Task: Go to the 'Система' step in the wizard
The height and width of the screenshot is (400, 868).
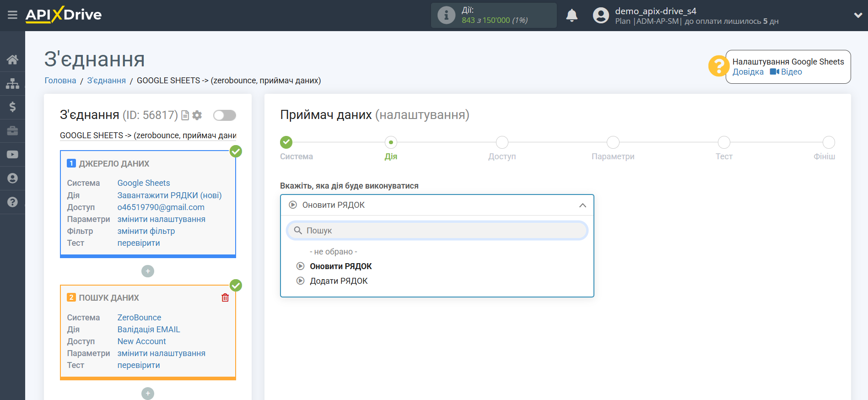Action: [x=286, y=143]
